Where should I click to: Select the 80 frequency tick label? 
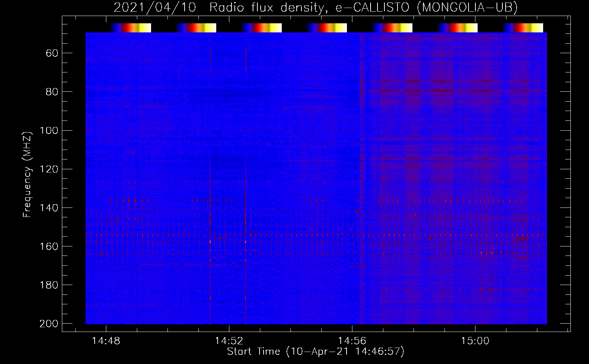pyautogui.click(x=52, y=92)
